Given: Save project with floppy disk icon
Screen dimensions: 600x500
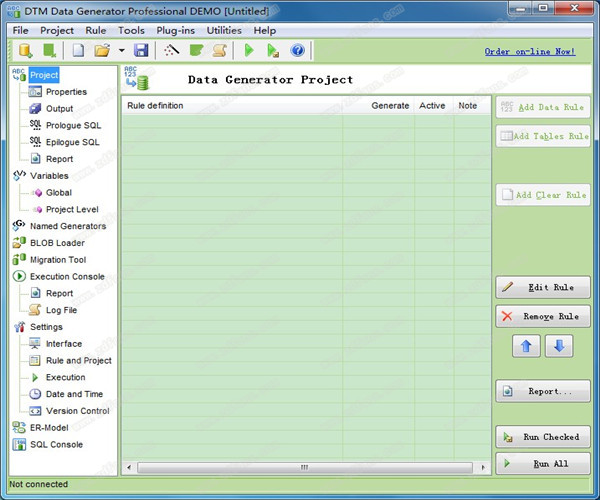Looking at the screenshot, I should (x=141, y=50).
